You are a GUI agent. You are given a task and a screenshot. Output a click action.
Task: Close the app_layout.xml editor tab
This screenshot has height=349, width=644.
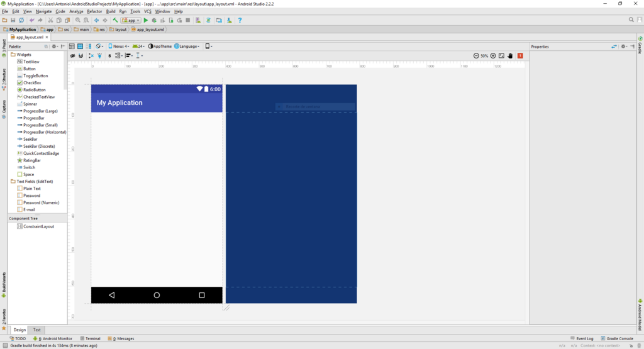47,37
